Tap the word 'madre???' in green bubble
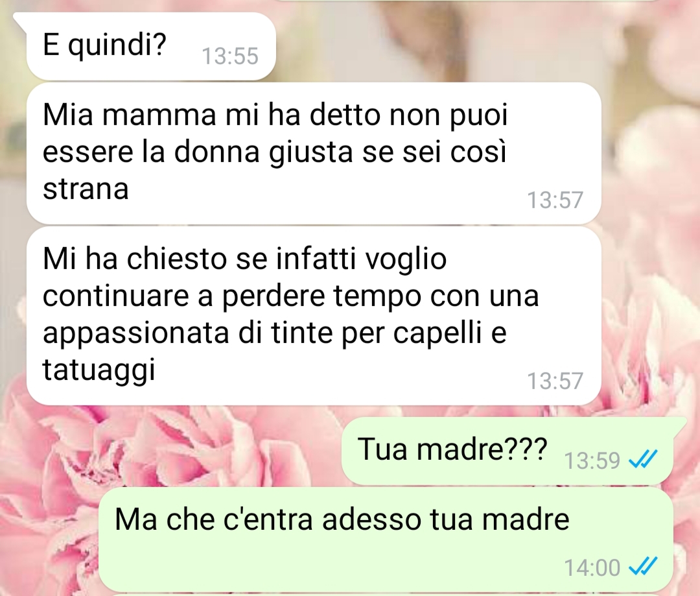Image resolution: width=700 pixels, height=596 pixels. click(x=482, y=449)
